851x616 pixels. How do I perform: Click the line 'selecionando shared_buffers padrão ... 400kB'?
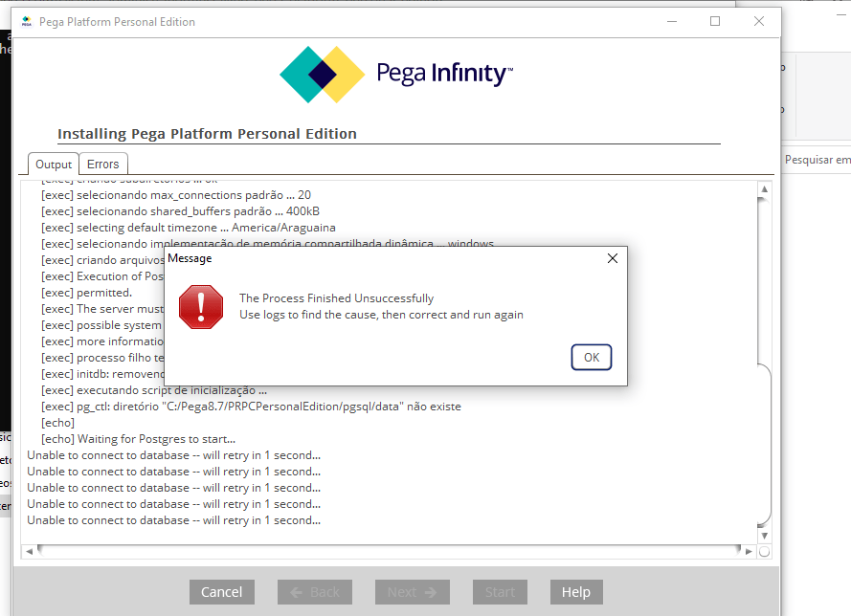click(x=180, y=211)
